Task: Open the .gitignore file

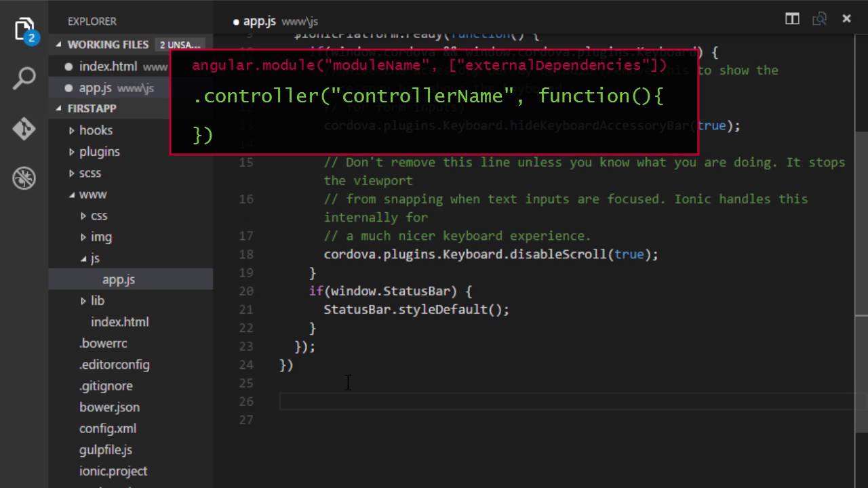Action: pyautogui.click(x=106, y=386)
